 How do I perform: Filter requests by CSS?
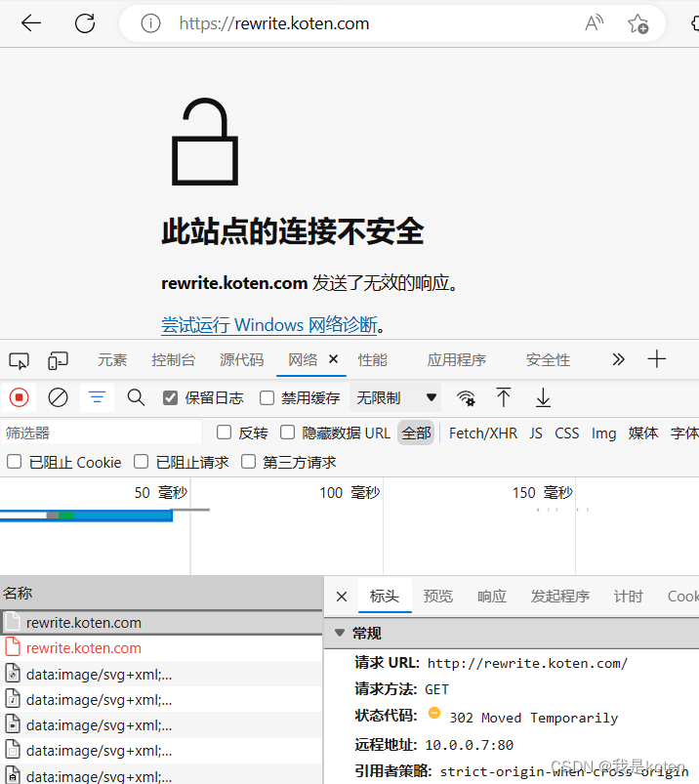tap(567, 433)
